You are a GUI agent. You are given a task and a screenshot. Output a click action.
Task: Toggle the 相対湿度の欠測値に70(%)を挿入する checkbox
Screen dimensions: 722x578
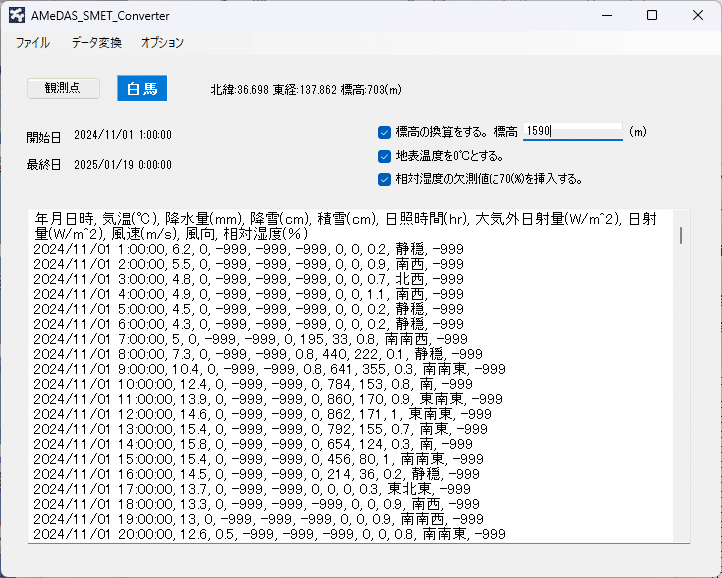pos(384,180)
